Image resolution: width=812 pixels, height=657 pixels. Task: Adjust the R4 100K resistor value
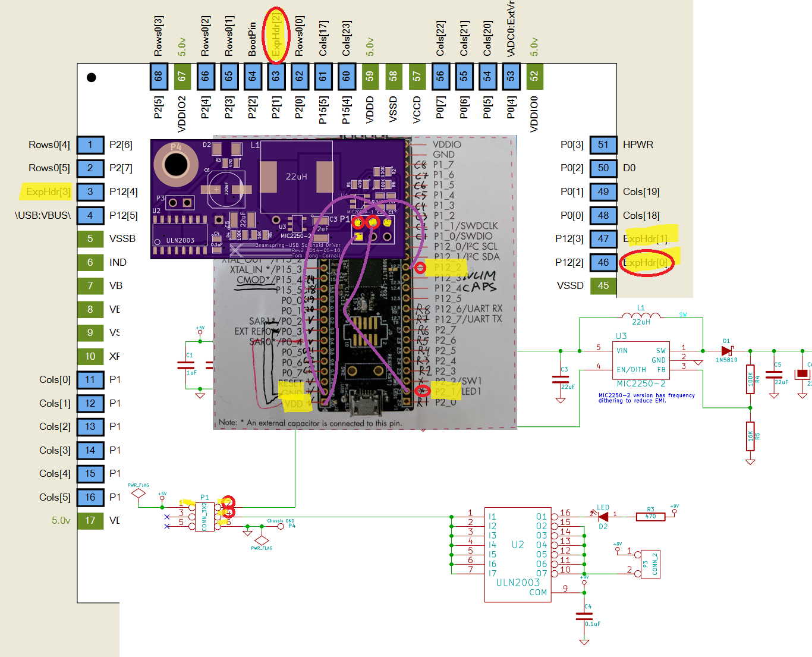[750, 381]
